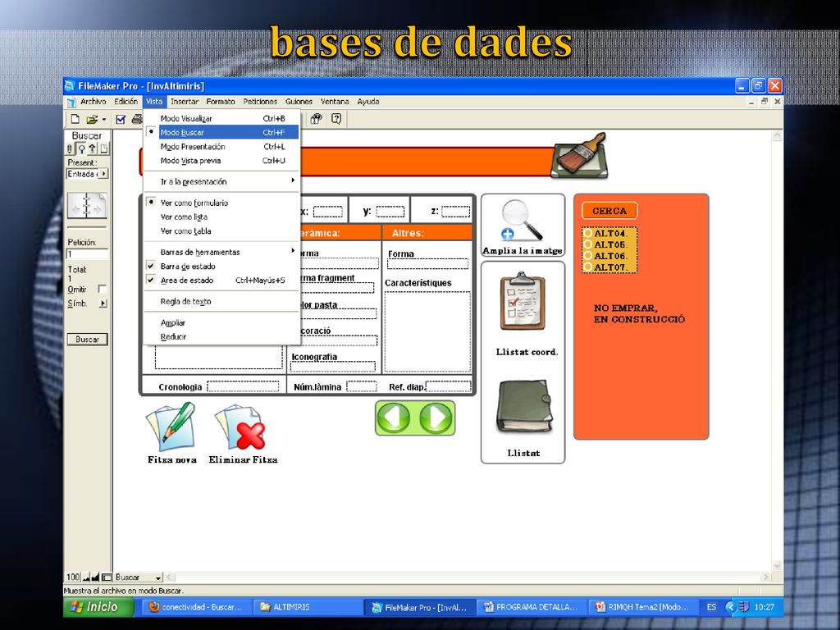Image resolution: width=840 pixels, height=630 pixels.
Task: Open the Present layout dropdown
Action: click(x=87, y=174)
